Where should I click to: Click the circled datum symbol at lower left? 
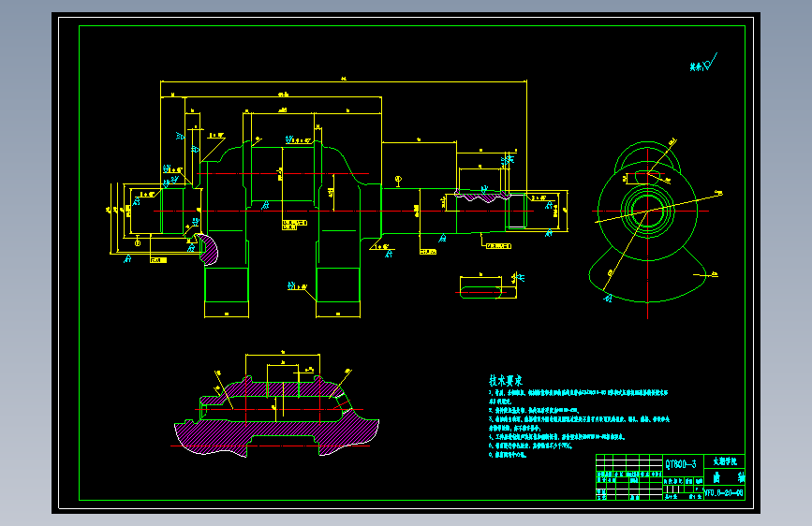pyautogui.click(x=138, y=242)
